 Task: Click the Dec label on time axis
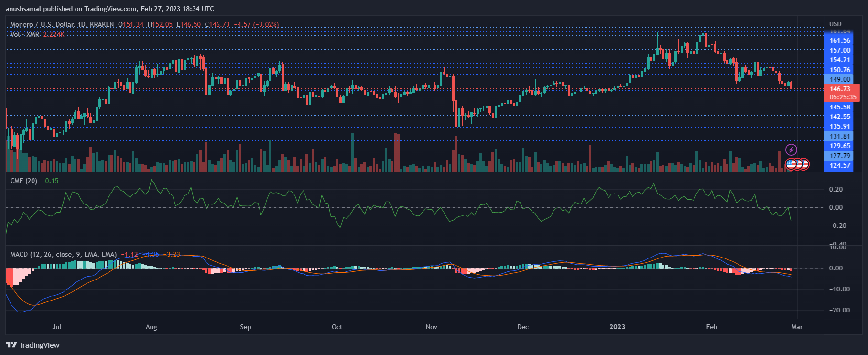pyautogui.click(x=523, y=327)
